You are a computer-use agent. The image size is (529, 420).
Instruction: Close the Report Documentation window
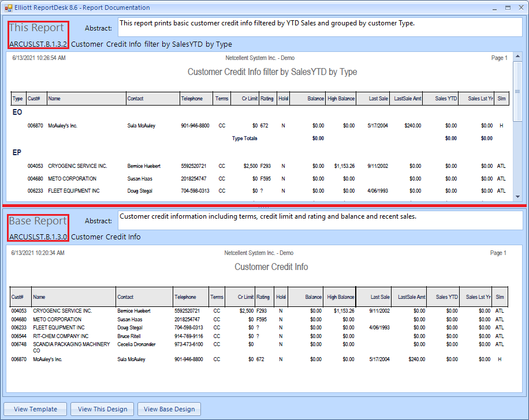(520, 7)
